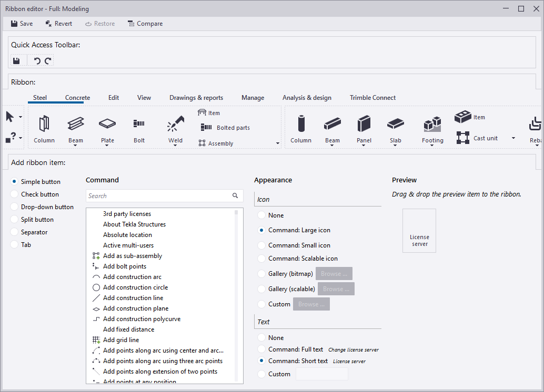Click the Weld tool icon

[x=175, y=124]
